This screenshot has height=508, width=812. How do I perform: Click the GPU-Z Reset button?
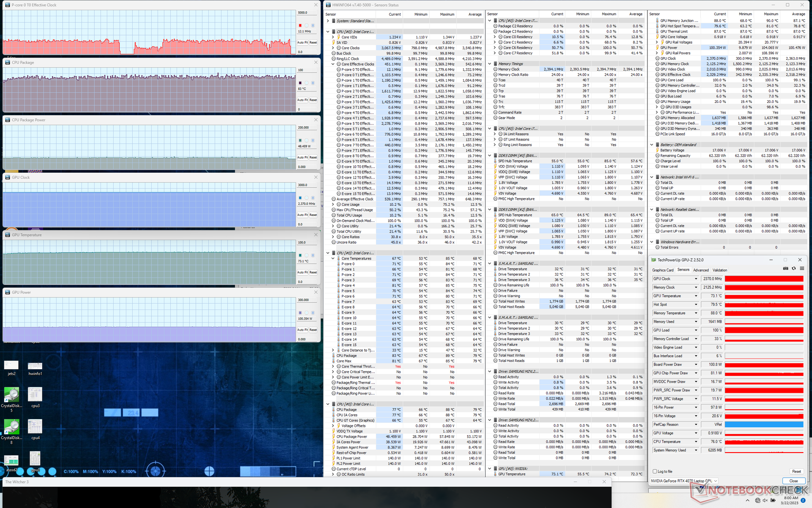coord(796,471)
